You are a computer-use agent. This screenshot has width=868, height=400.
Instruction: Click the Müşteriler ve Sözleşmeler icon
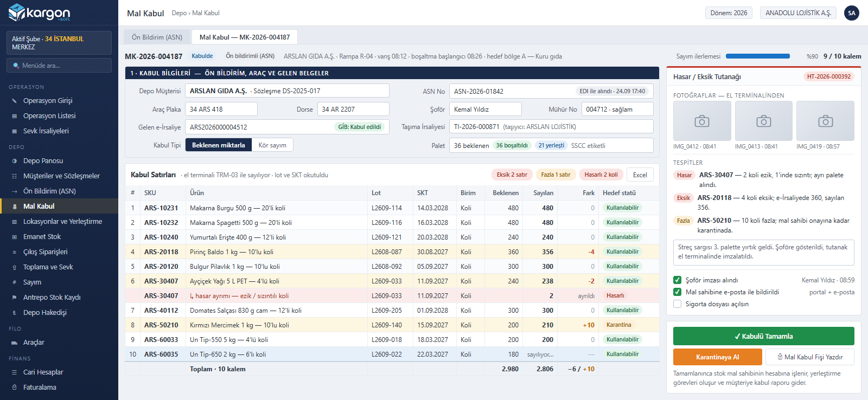pyautogui.click(x=15, y=176)
